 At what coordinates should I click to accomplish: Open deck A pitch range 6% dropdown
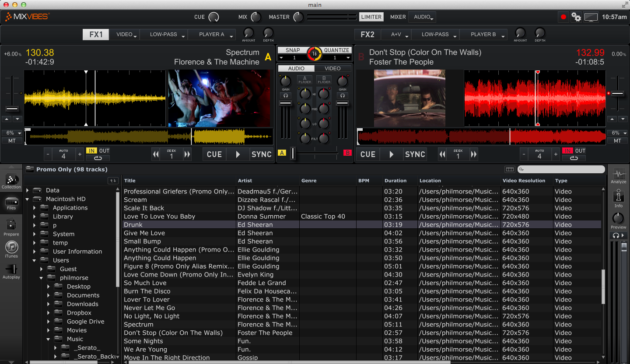[x=12, y=133]
